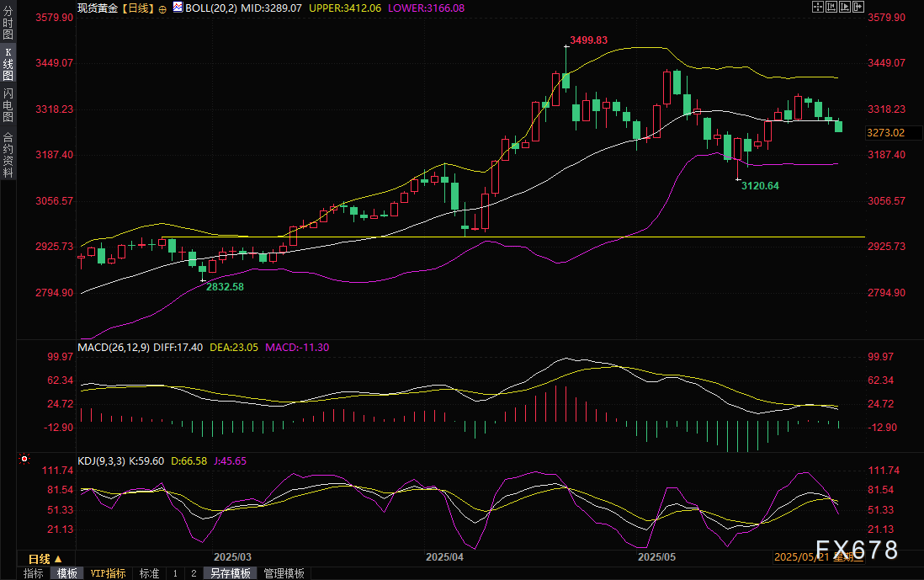Screen dimensions: 924x580
Task: Click the exit panel arrow icon
Action: (858, 7)
